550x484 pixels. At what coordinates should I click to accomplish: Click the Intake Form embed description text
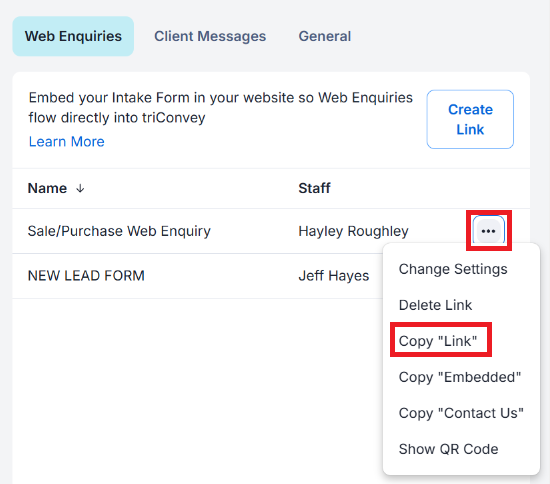[x=221, y=107]
